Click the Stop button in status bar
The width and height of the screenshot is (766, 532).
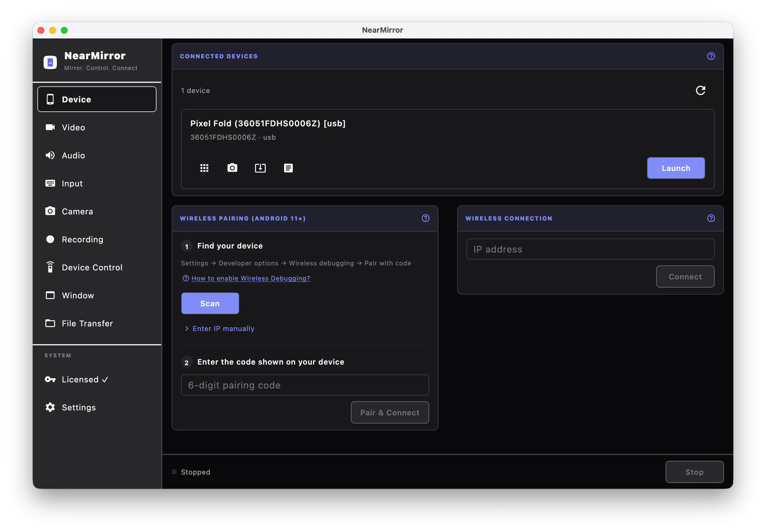[694, 472]
